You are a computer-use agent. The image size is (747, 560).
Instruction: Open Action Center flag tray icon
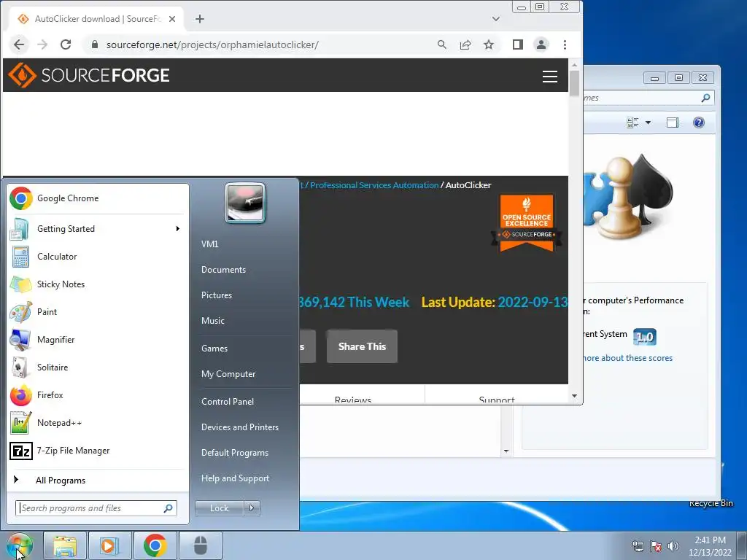(656, 546)
